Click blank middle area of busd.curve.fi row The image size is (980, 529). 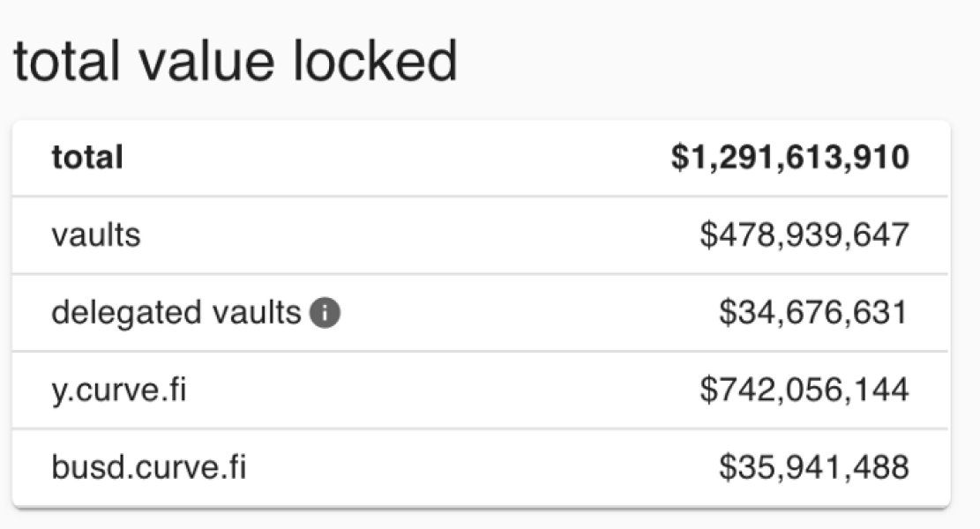(x=482, y=468)
